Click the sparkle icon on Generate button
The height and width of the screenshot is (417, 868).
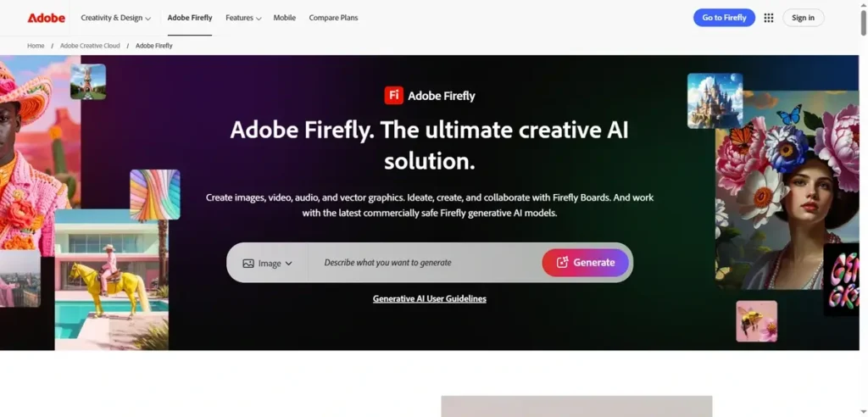[563, 263]
